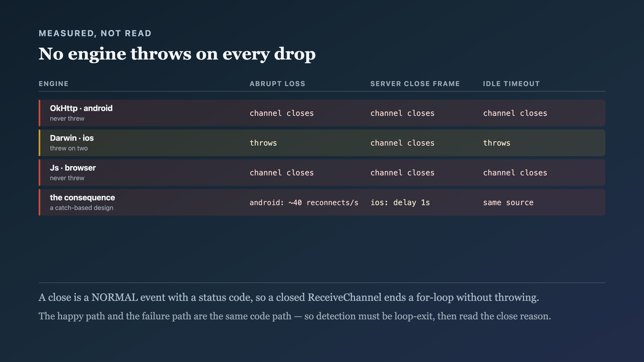Click the IDLE TIMEOUT column header
The image size is (644, 362).
click(x=511, y=84)
